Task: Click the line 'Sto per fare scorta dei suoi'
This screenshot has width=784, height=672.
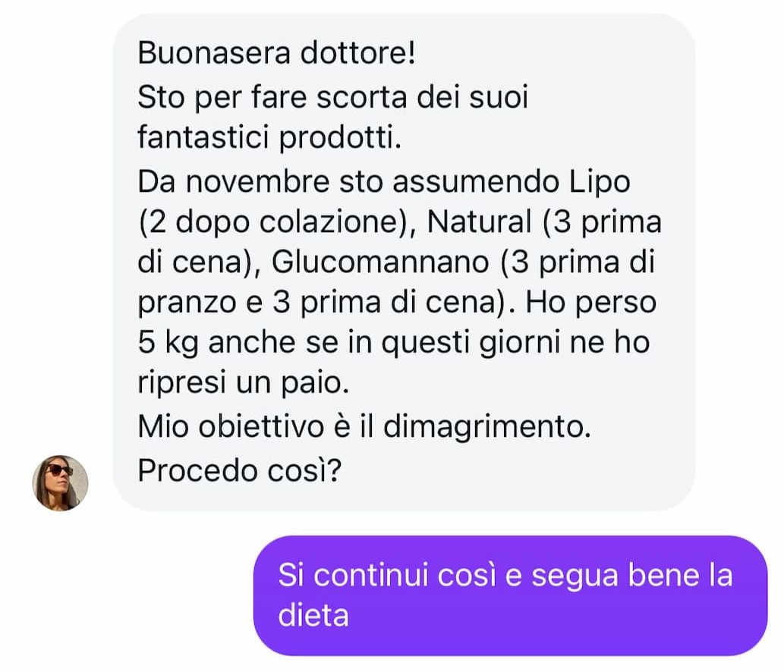Action: (333, 97)
